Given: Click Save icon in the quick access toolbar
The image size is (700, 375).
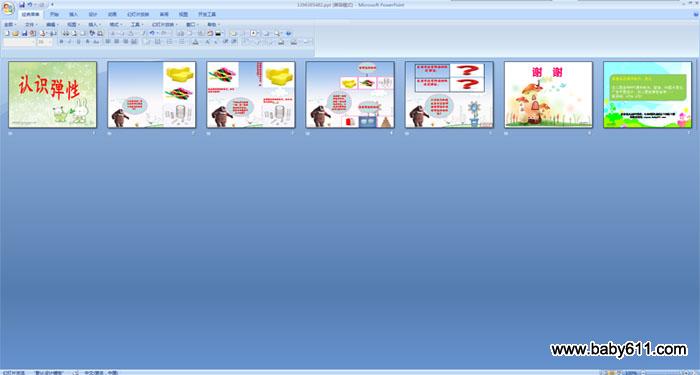Looking at the screenshot, I should [x=22, y=4].
